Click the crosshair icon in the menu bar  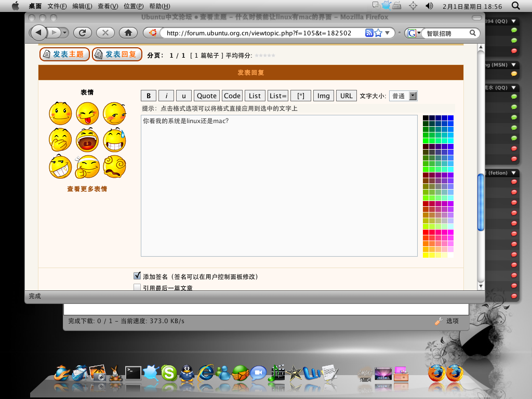[413, 6]
